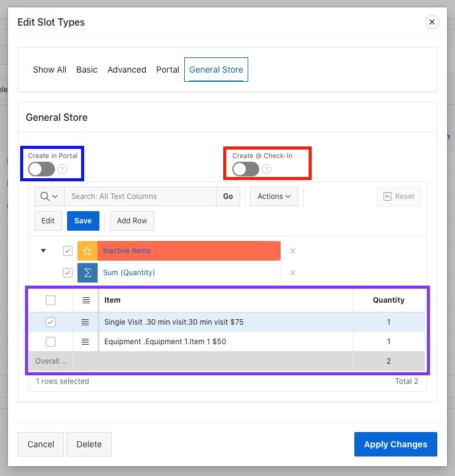Click the orange star Inactive Items icon
This screenshot has width=455, height=476.
[x=87, y=251]
